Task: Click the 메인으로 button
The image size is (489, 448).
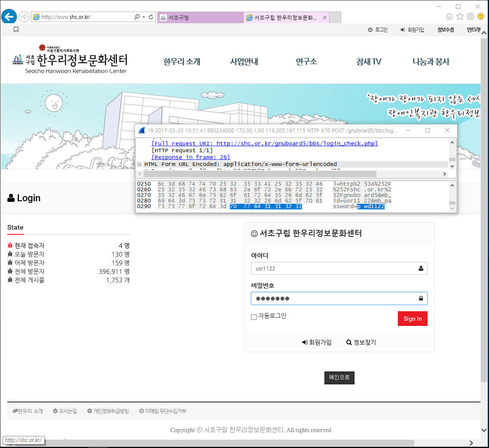Action: (x=339, y=377)
